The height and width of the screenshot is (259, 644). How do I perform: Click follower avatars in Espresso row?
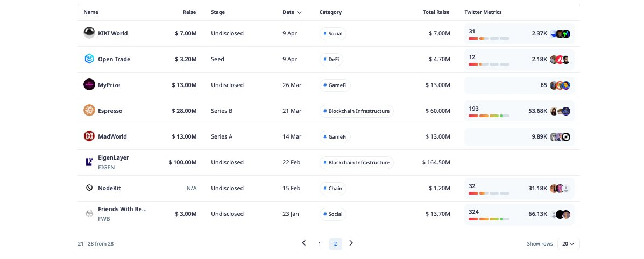560,111
